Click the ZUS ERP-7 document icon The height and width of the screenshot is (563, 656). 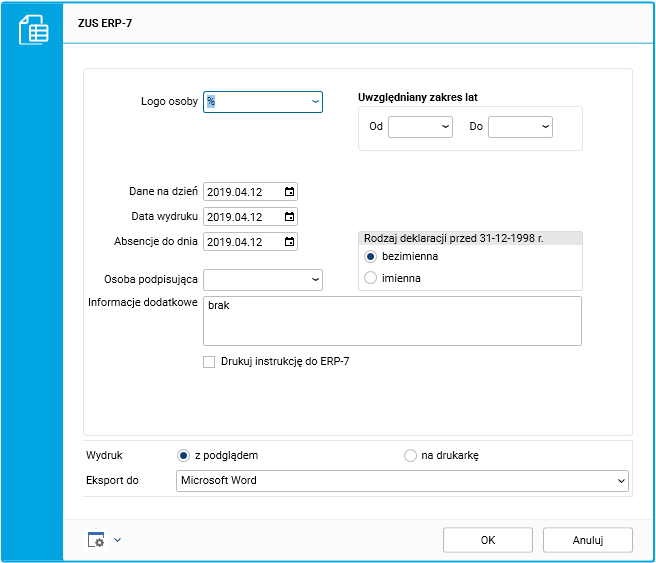[x=33, y=30]
